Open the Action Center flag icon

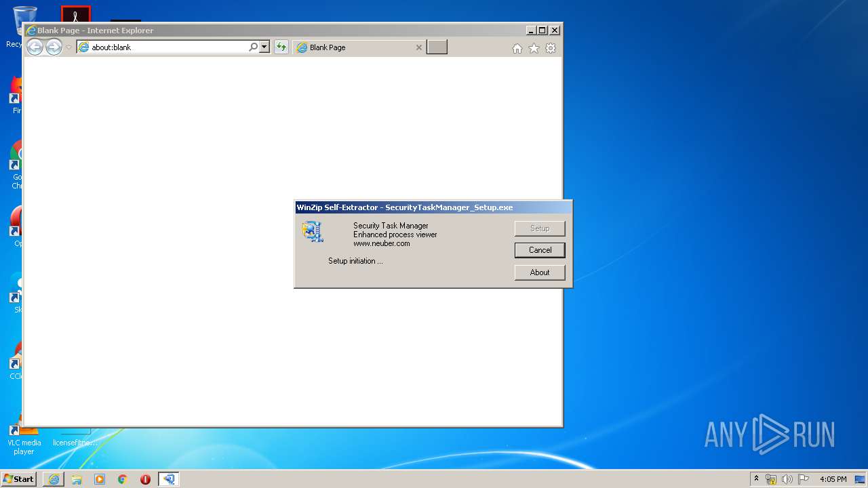click(x=804, y=479)
